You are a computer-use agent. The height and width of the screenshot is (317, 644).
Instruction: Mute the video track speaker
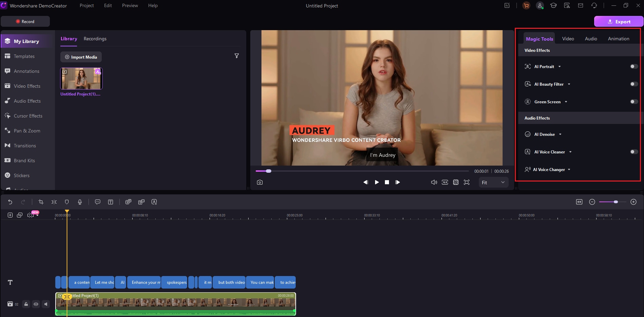pos(46,304)
